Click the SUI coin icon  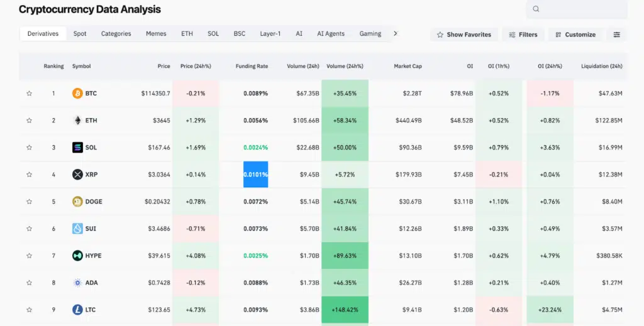[77, 229]
